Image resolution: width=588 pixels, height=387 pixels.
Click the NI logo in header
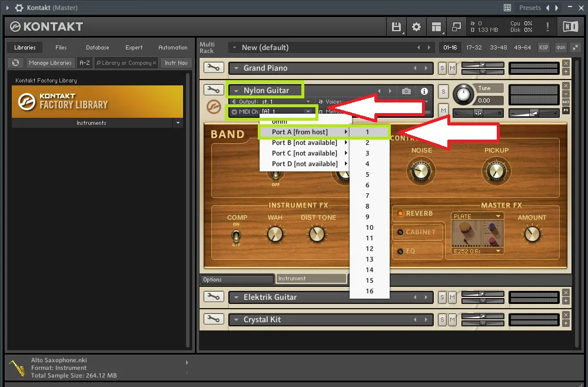click(570, 27)
